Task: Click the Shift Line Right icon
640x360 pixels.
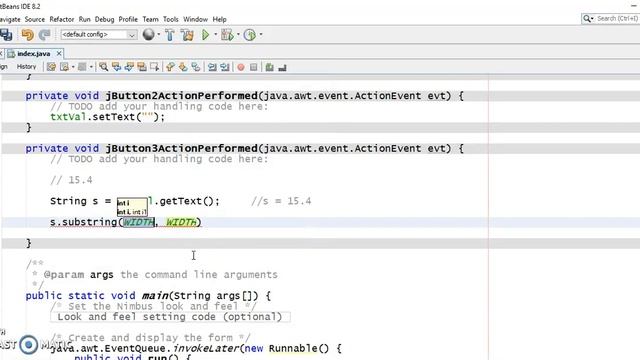Action: point(225,67)
